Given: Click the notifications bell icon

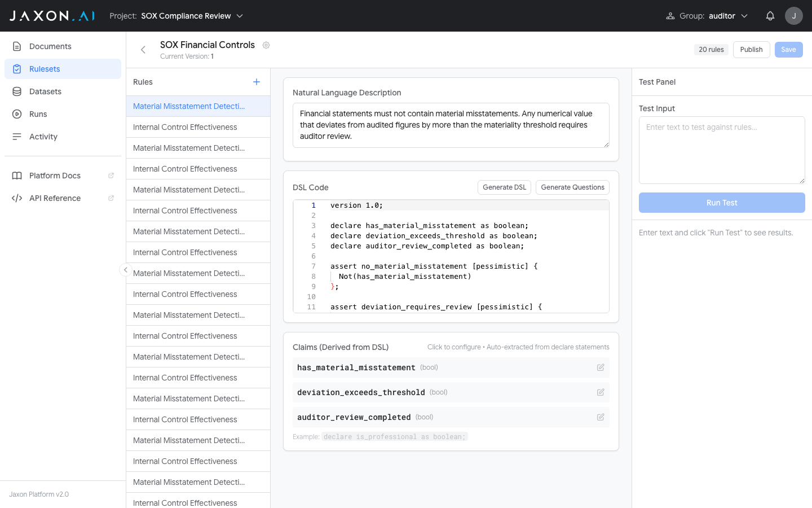Looking at the screenshot, I should [x=770, y=16].
